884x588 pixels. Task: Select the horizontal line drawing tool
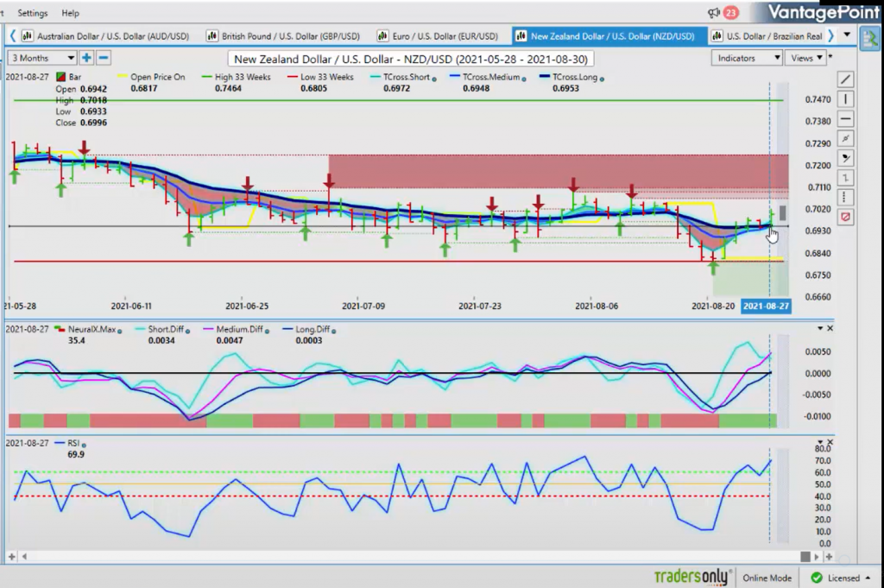(x=845, y=119)
